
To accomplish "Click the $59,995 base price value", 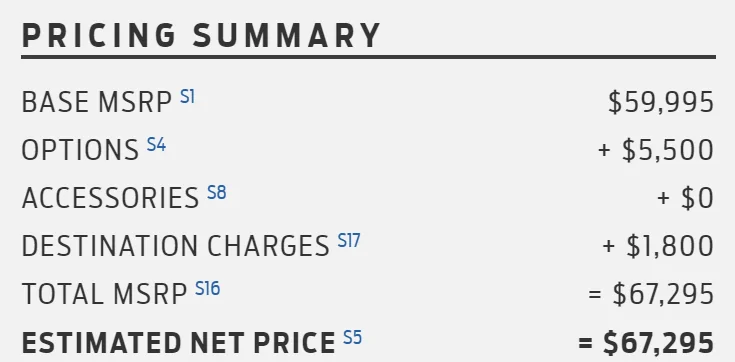I will tap(661, 103).
